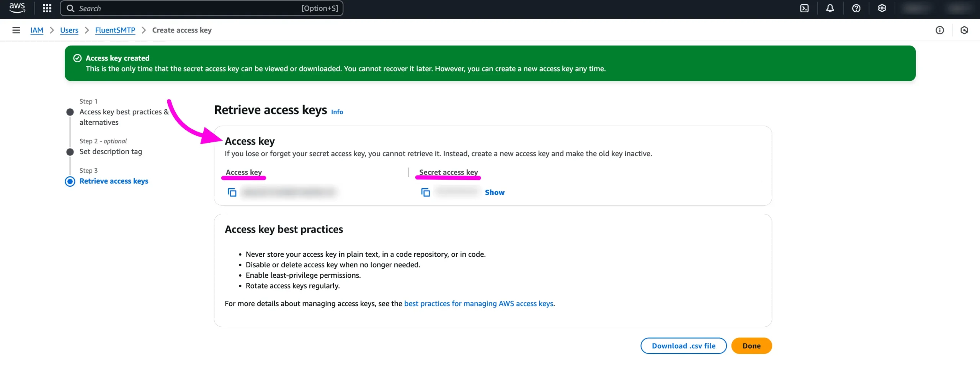Screen dimensions: 980x391
Task: Open best practices for managing AWS access keys link
Action: pyautogui.click(x=479, y=304)
